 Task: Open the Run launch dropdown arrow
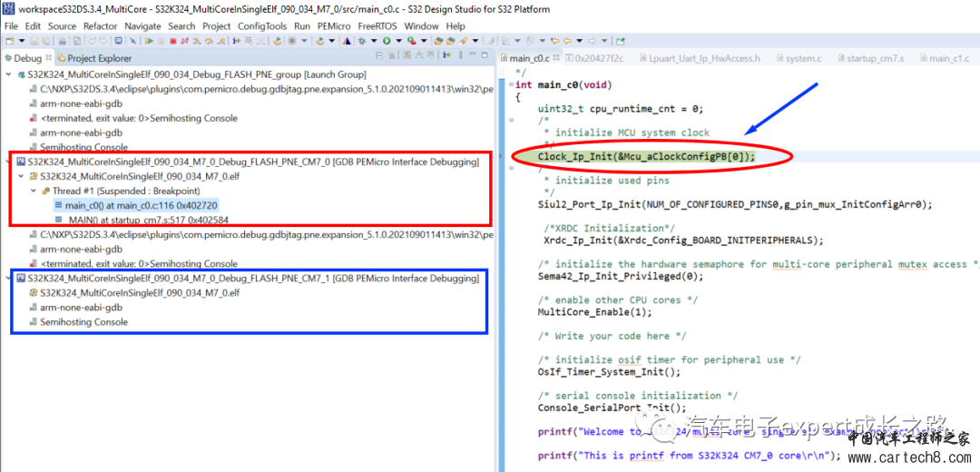398,41
